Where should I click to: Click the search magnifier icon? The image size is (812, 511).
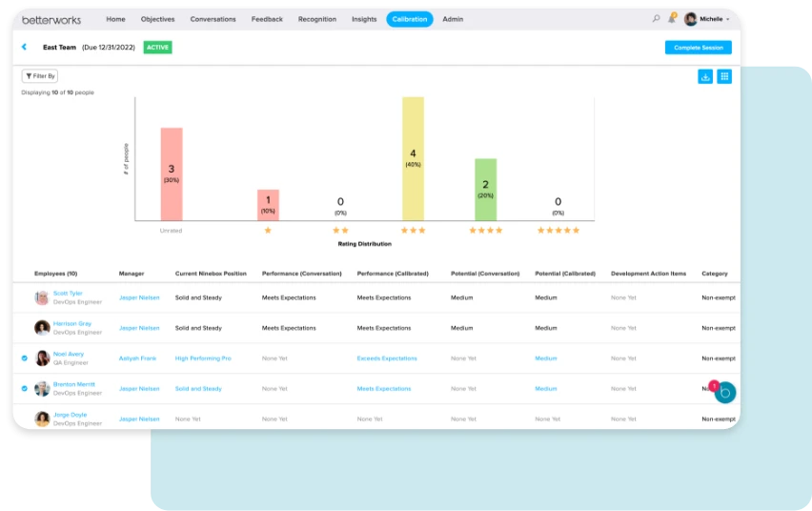tap(656, 19)
